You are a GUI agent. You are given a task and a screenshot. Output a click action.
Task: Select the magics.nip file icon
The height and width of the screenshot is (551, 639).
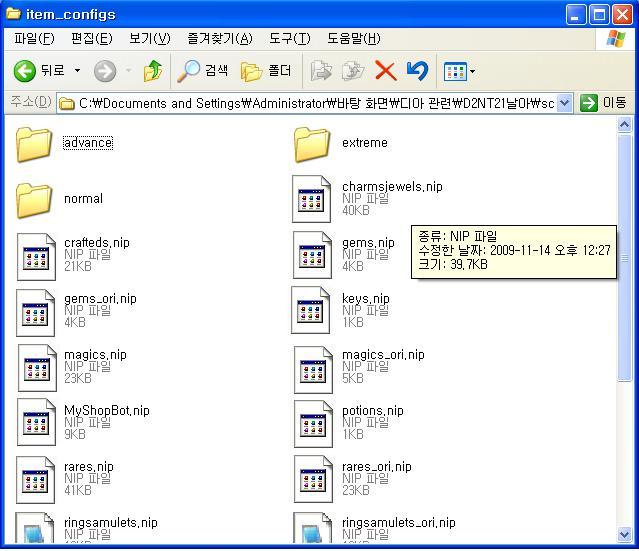37,368
